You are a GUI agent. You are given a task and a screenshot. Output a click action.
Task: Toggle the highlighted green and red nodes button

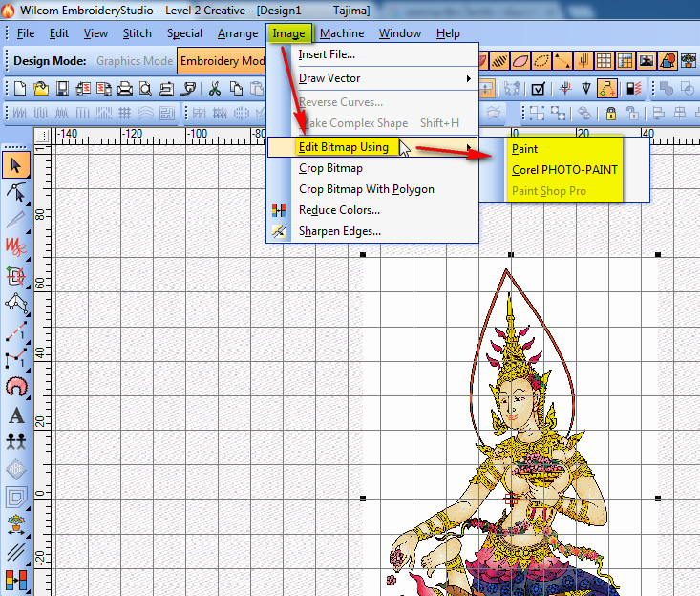pos(607,89)
